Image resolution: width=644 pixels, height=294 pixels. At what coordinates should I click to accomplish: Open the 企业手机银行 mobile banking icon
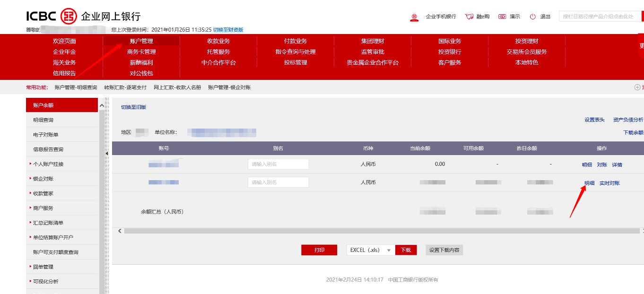[x=415, y=17]
